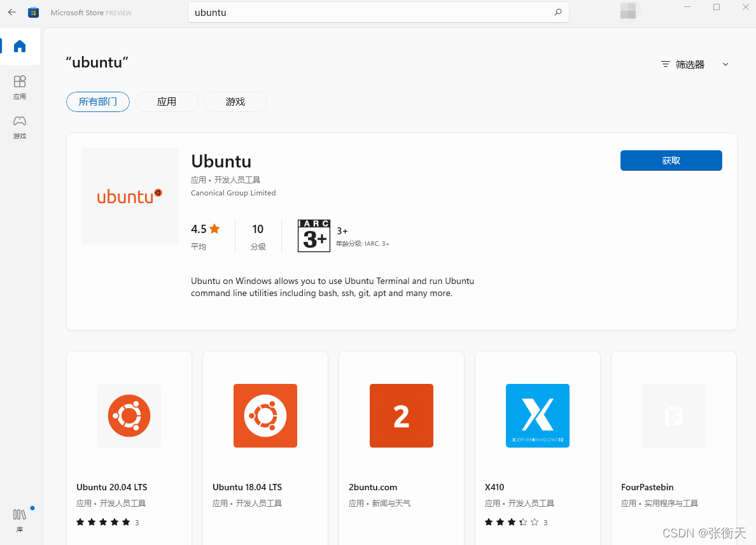756x545 pixels.
Task: Open the user profile avatar
Action: (627, 11)
